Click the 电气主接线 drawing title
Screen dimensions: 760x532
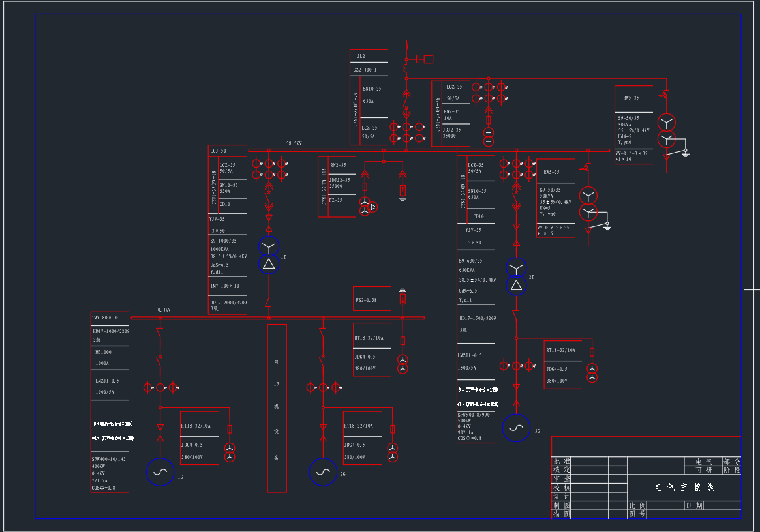pyautogui.click(x=684, y=487)
